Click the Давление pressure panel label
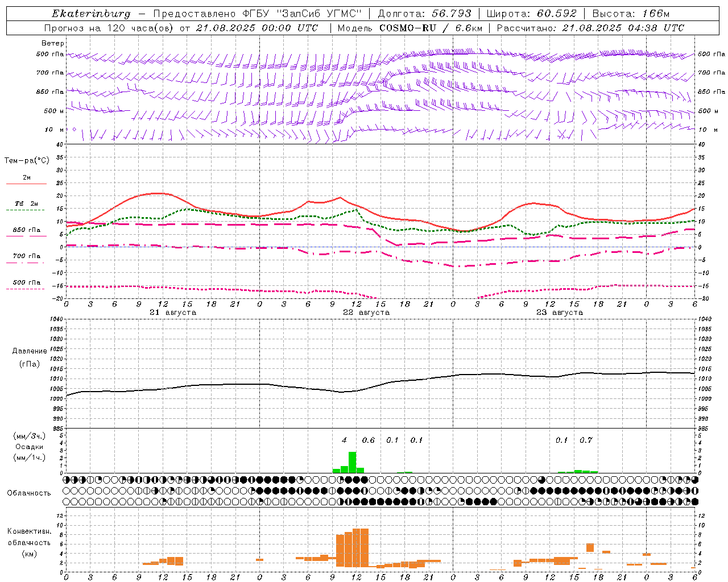Viewport: 728px width, 582px height. click(30, 351)
